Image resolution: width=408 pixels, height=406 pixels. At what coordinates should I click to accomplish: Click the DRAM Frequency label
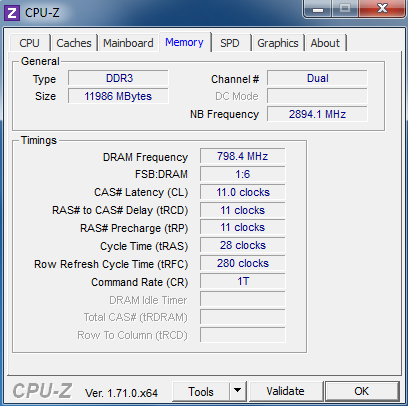(x=145, y=157)
